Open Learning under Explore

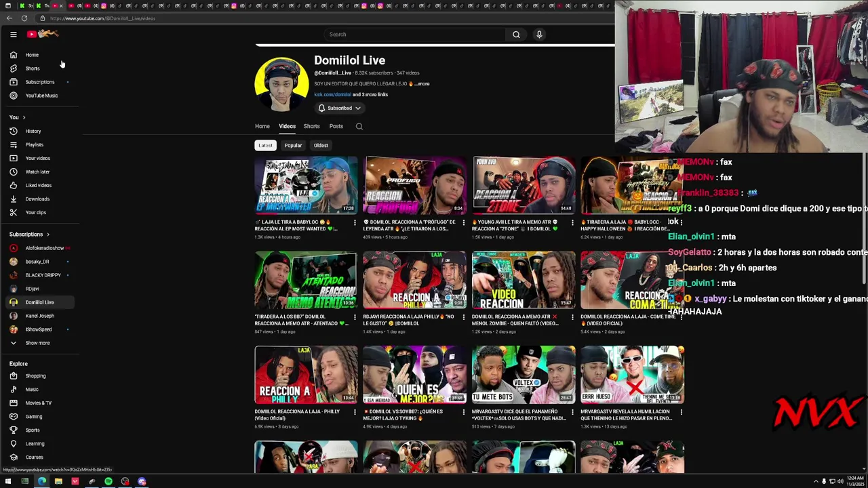(x=35, y=443)
